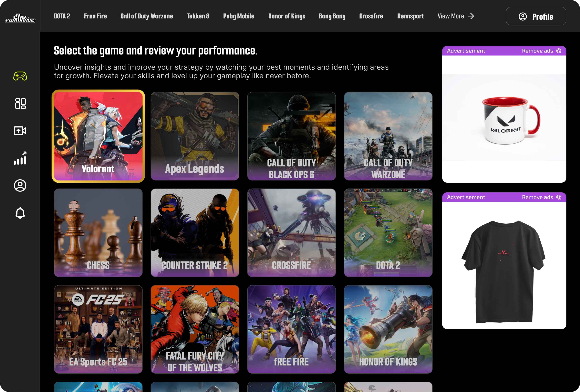Click the sidebar user account icon
580x392 pixels.
point(20,186)
